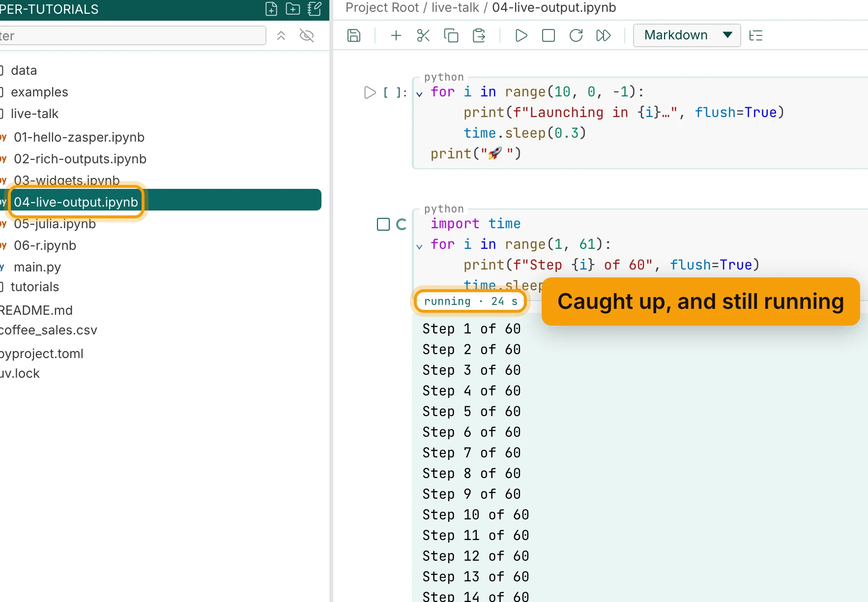Screen dimensions: 868x602
Task: Collapse the 'for i in range(10, 0, -1)' fold arrow
Action: click(x=419, y=94)
